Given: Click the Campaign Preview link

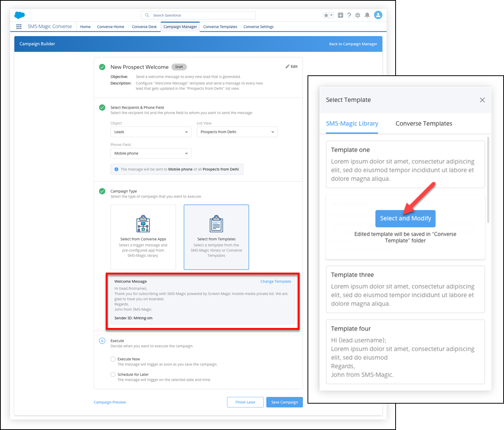Looking at the screenshot, I should tap(110, 402).
